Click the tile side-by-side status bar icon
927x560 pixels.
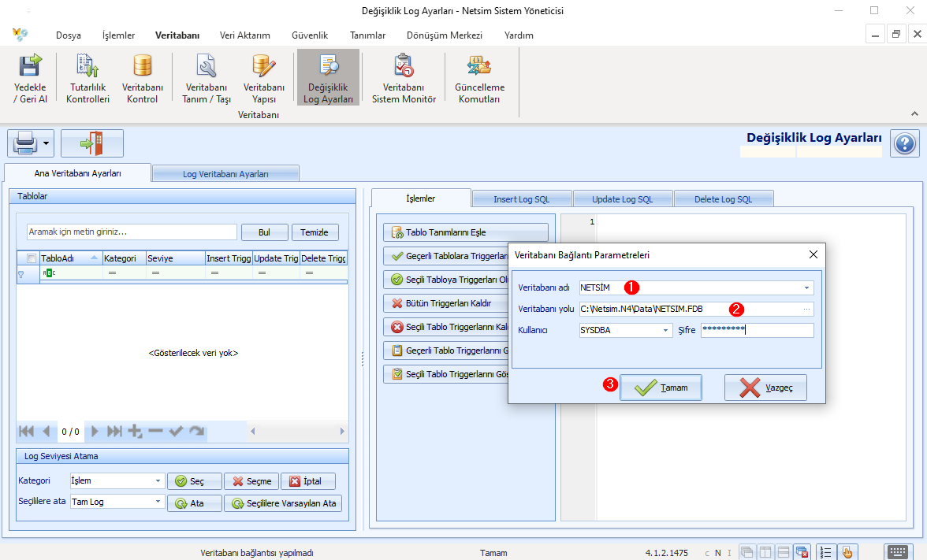tap(765, 552)
